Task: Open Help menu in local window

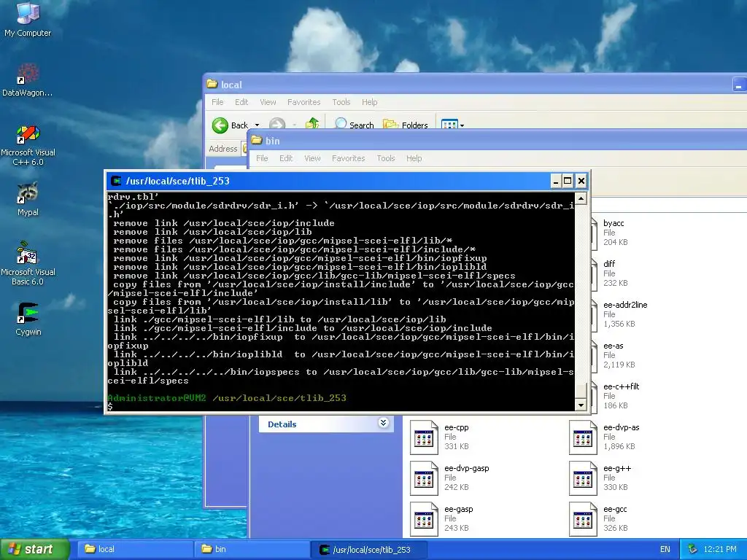Action: tap(369, 102)
